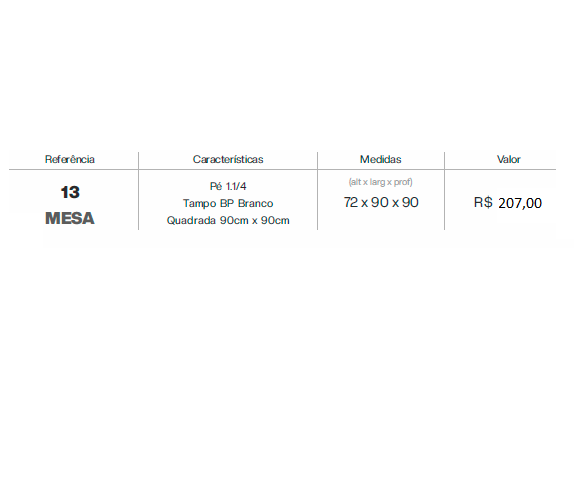Click the Medidas column header

[x=380, y=159]
